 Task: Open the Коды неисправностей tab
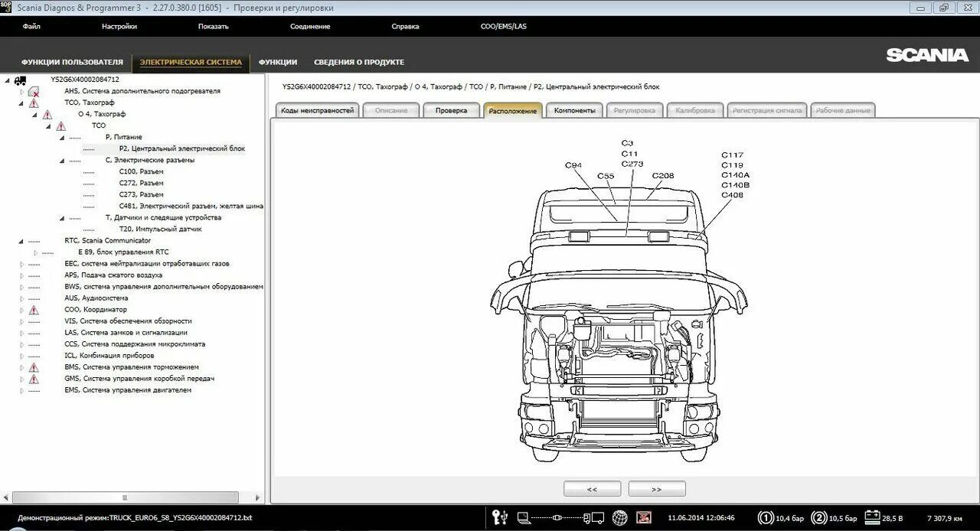coord(317,110)
